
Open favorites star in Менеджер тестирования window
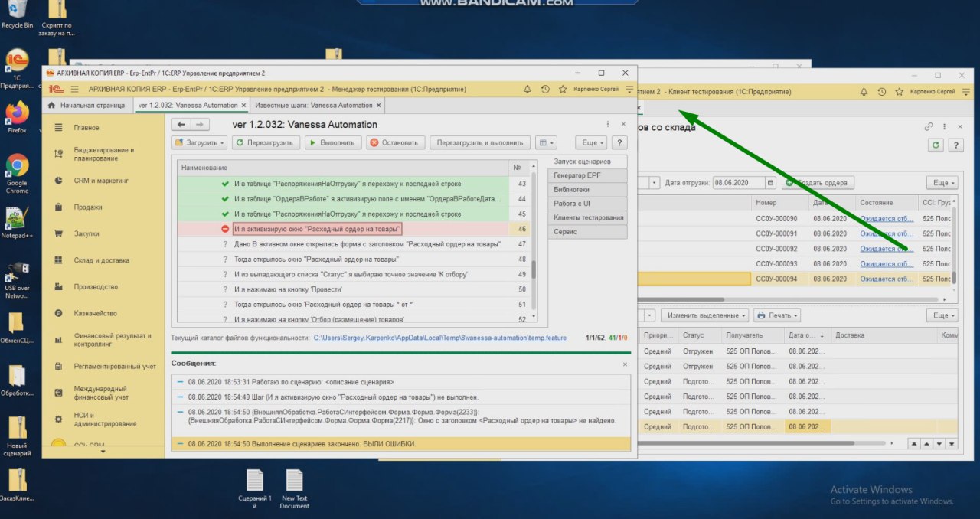tap(563, 90)
